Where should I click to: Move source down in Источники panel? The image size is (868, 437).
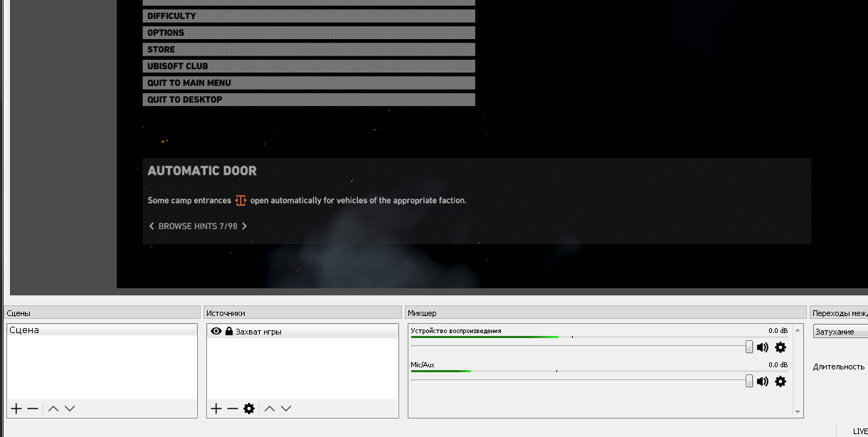coord(286,409)
